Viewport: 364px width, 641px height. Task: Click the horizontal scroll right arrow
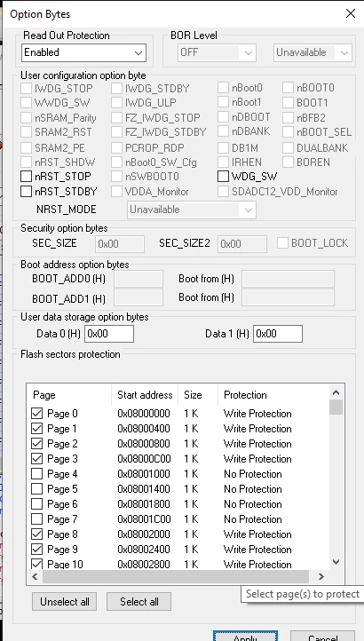(x=321, y=576)
